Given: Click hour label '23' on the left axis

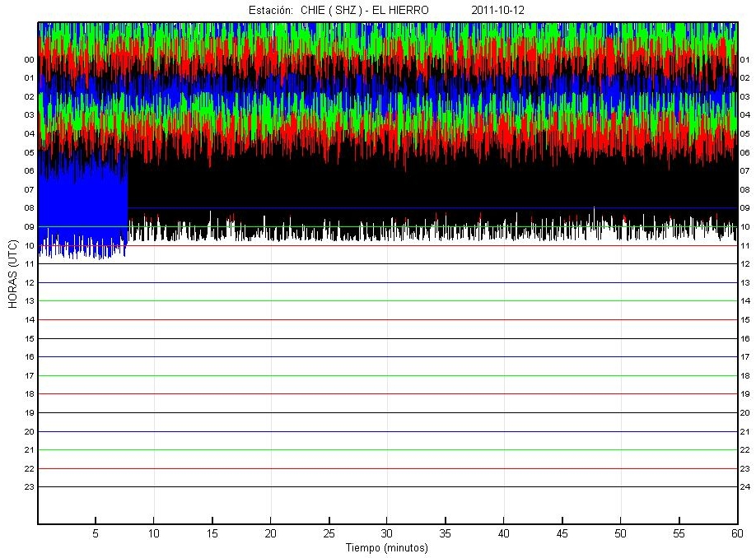Looking at the screenshot, I should tap(30, 486).
